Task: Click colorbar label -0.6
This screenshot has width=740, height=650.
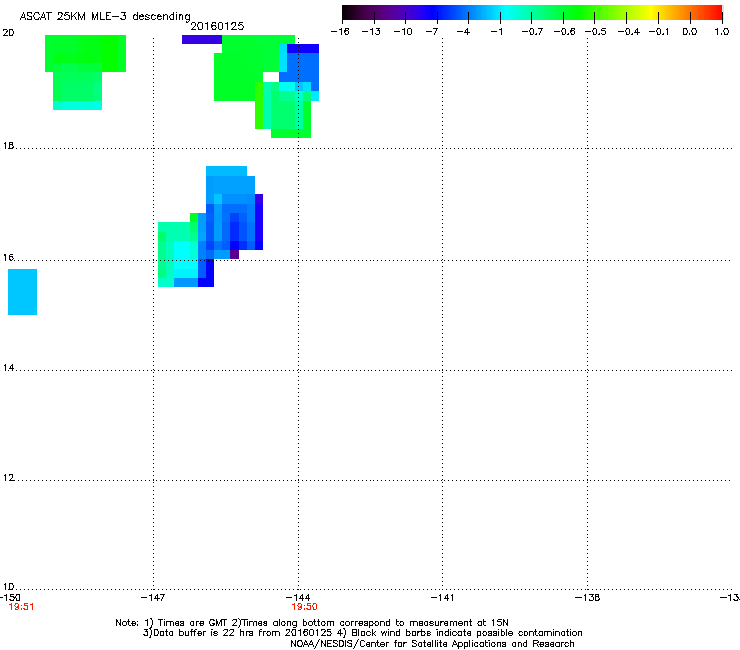Action: pos(564,32)
